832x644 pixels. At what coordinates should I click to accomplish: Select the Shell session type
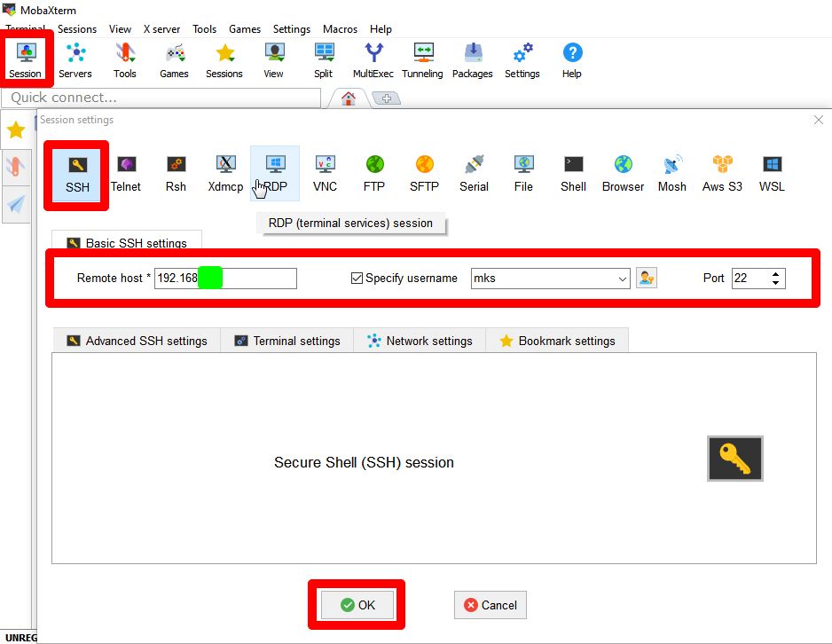574,174
